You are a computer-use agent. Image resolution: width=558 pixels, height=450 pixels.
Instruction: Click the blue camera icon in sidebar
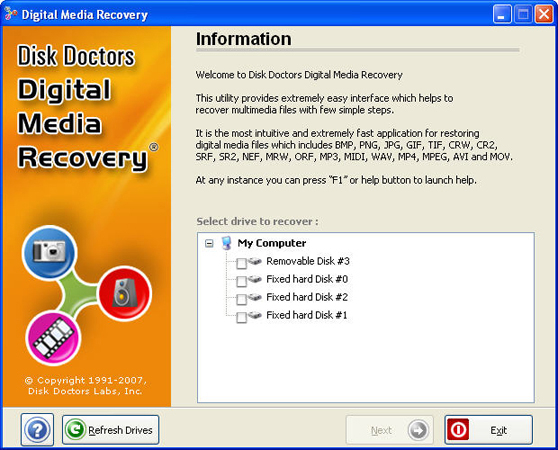[x=49, y=252]
